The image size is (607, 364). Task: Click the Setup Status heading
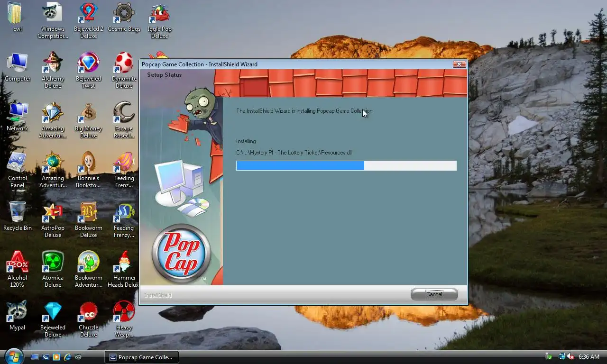pyautogui.click(x=164, y=75)
